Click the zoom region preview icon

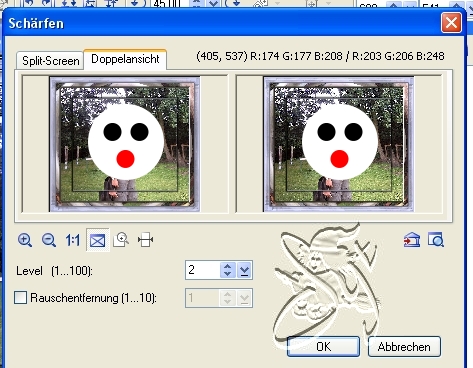(x=121, y=240)
